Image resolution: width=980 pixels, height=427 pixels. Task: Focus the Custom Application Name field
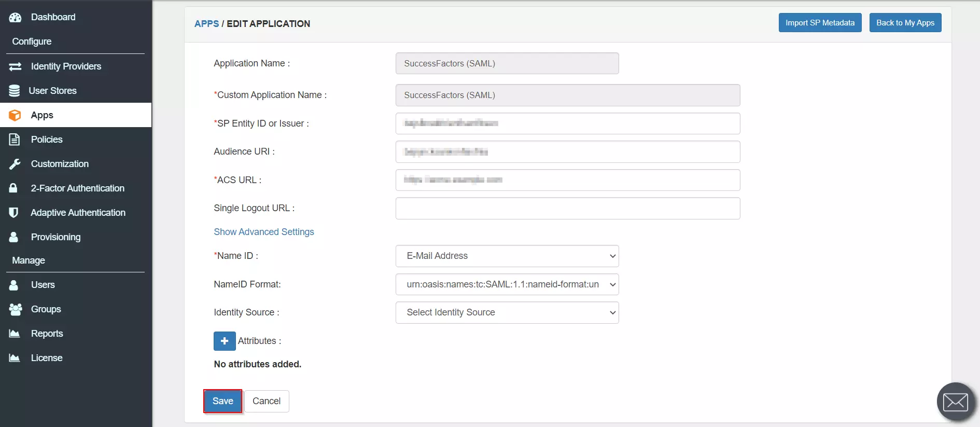click(x=568, y=95)
